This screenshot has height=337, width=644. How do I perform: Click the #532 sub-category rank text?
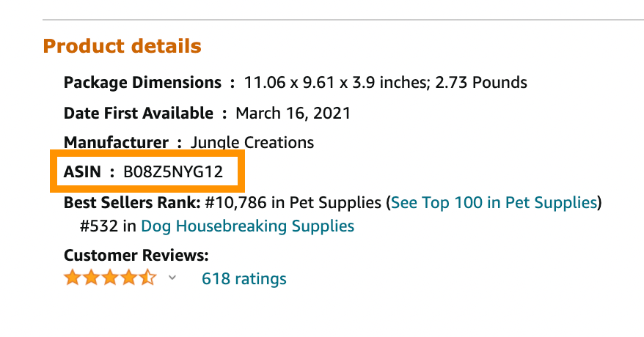tap(99, 226)
